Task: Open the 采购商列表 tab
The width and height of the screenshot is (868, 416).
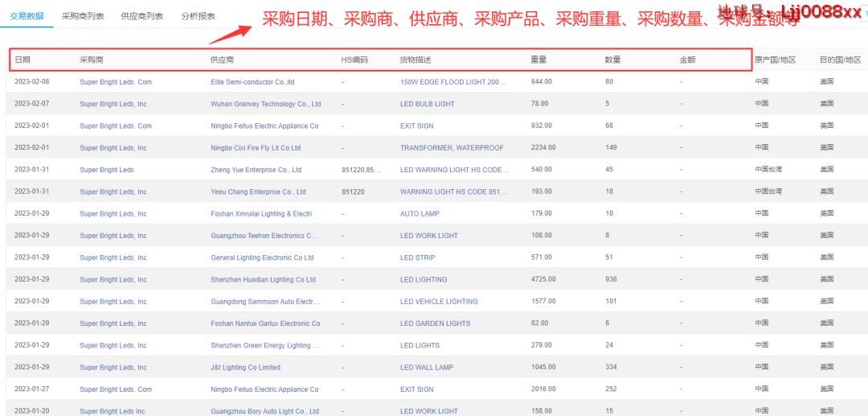Action: pos(83,16)
